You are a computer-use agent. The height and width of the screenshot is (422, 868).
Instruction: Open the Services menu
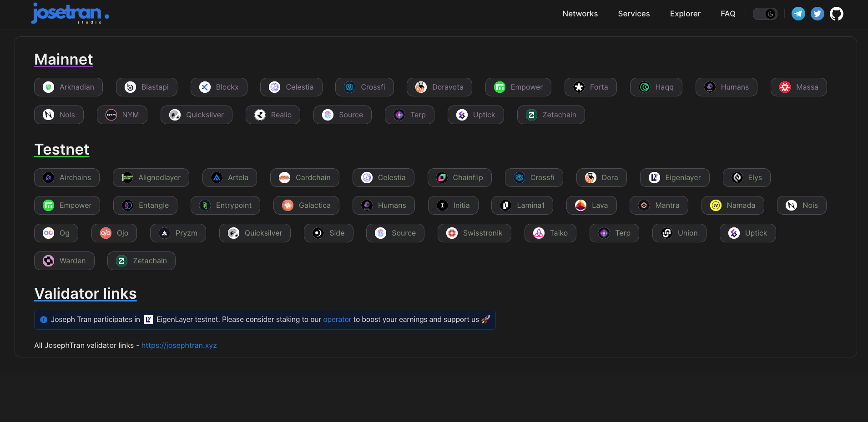[634, 14]
